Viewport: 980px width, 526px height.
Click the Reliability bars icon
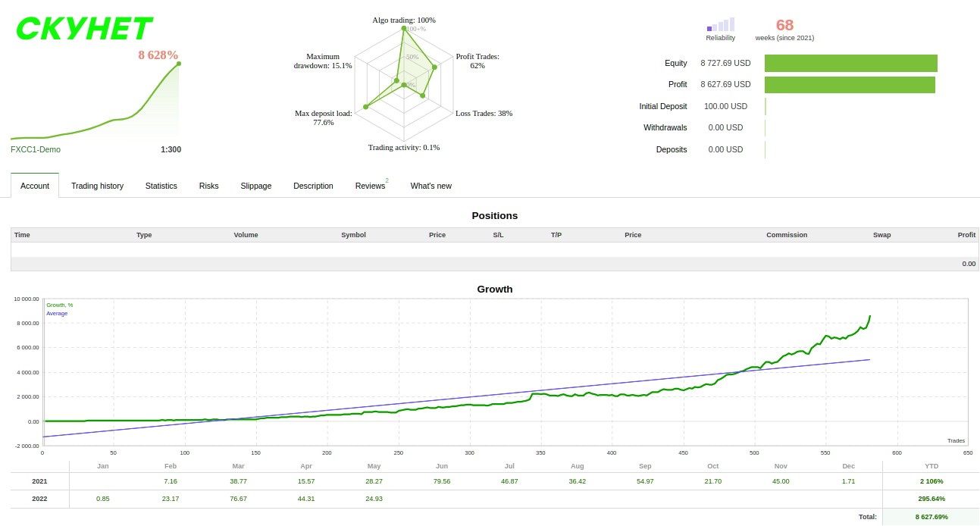point(721,24)
